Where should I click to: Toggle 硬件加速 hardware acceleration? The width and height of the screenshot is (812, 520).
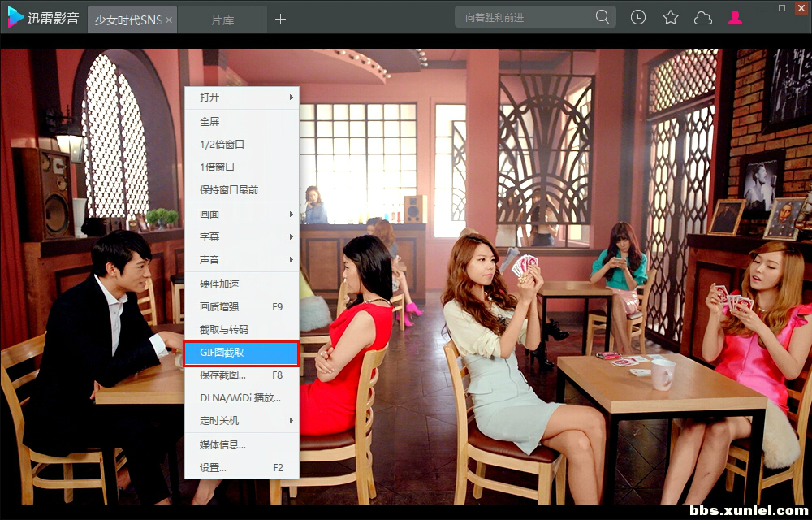[x=219, y=284]
